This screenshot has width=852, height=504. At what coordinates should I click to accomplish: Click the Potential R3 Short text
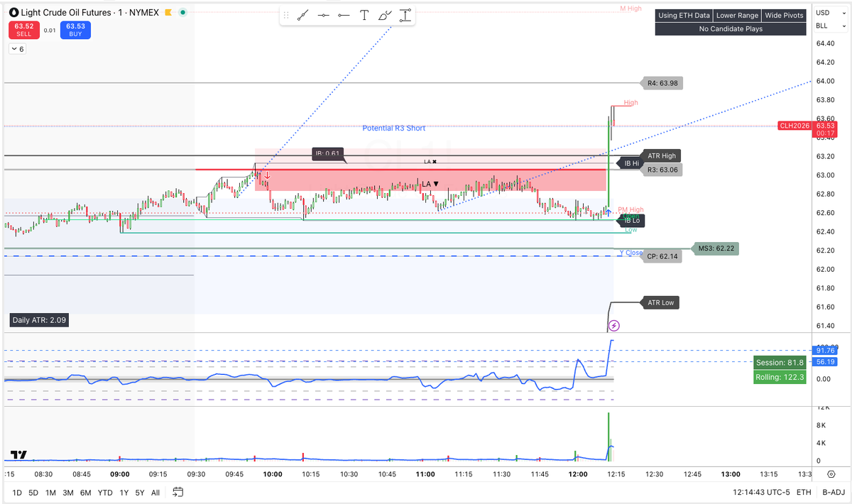394,128
